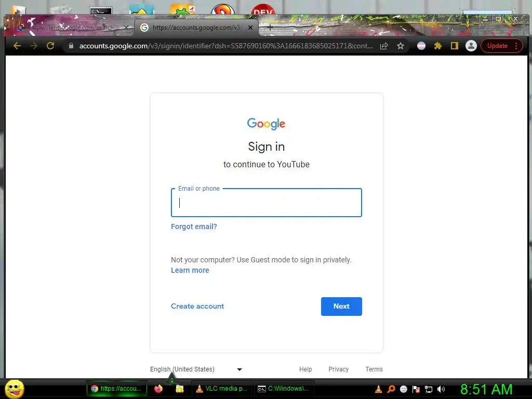The image size is (532, 399).
Task: Click the 8:51 AM clock
Action: pos(486,389)
